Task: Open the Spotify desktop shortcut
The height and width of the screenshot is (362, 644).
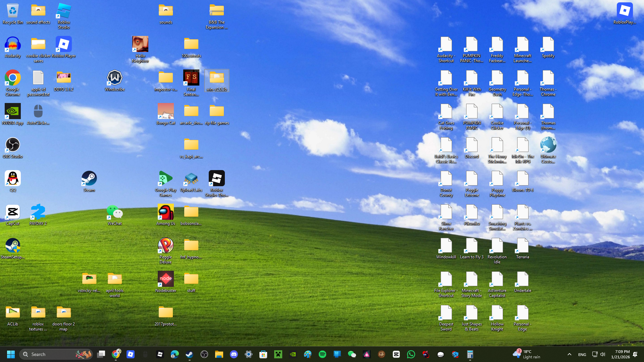Action: (x=547, y=44)
